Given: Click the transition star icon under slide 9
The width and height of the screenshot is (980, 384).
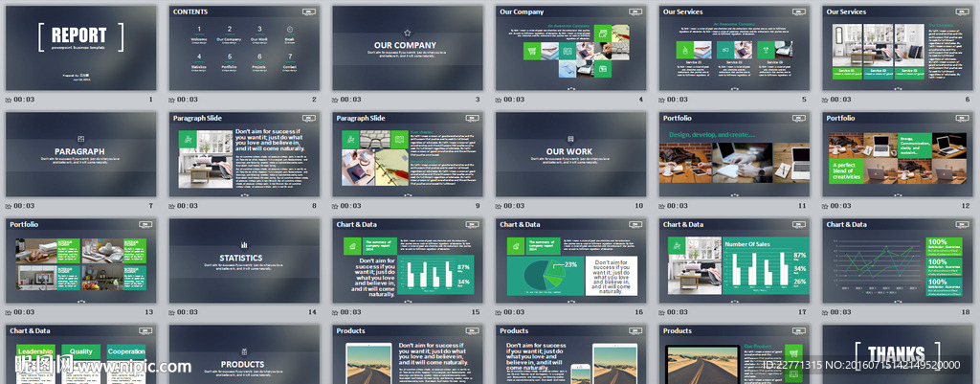Looking at the screenshot, I should (335, 206).
